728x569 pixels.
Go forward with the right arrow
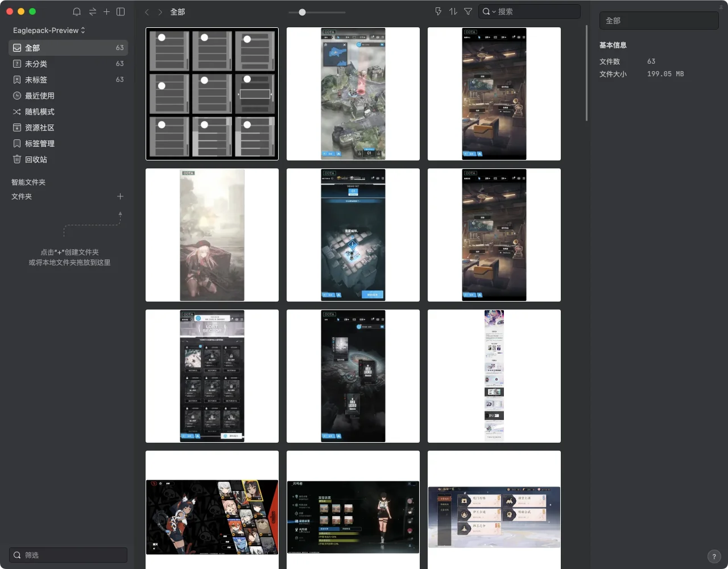pyautogui.click(x=160, y=12)
